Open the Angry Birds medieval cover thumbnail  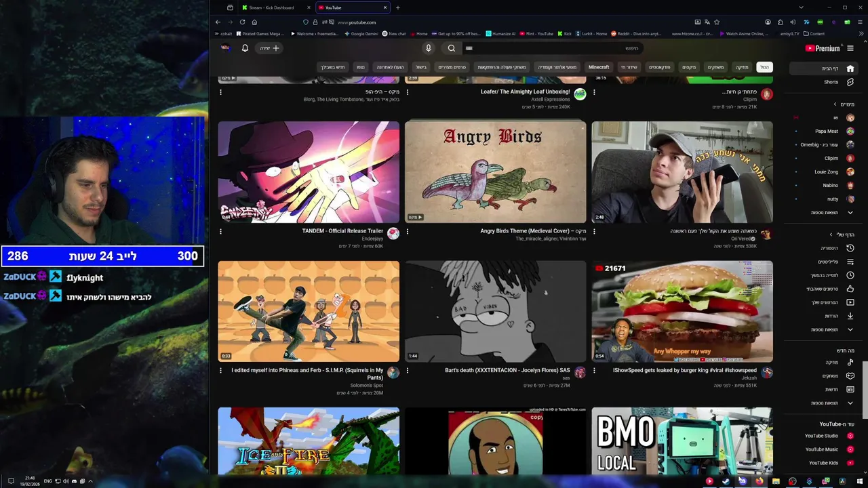[x=495, y=172]
